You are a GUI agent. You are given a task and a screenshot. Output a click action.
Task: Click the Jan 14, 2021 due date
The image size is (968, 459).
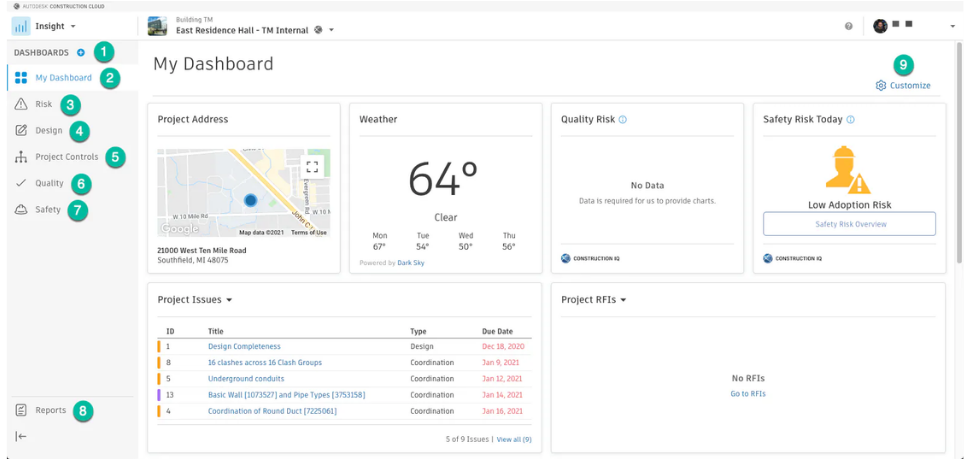[503, 395]
